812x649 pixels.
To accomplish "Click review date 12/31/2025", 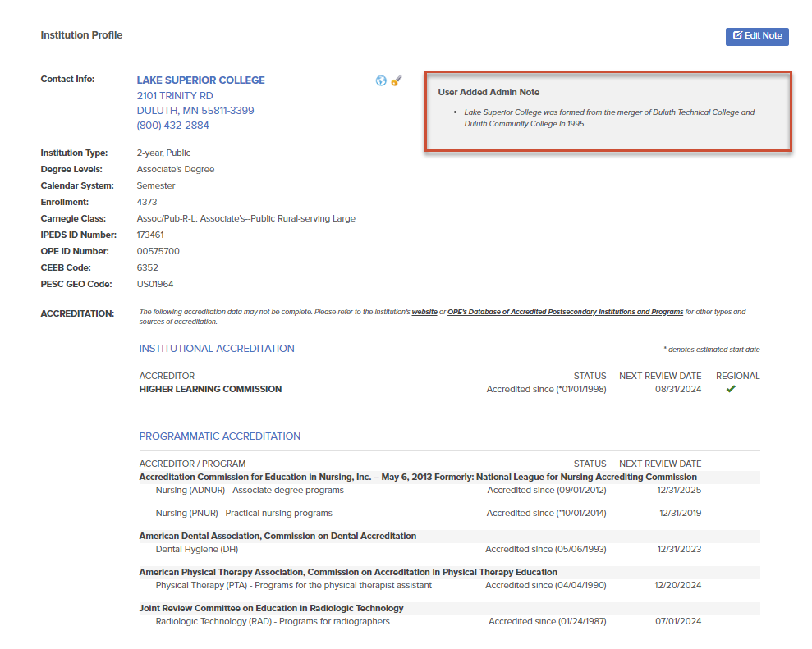I will (680, 490).
